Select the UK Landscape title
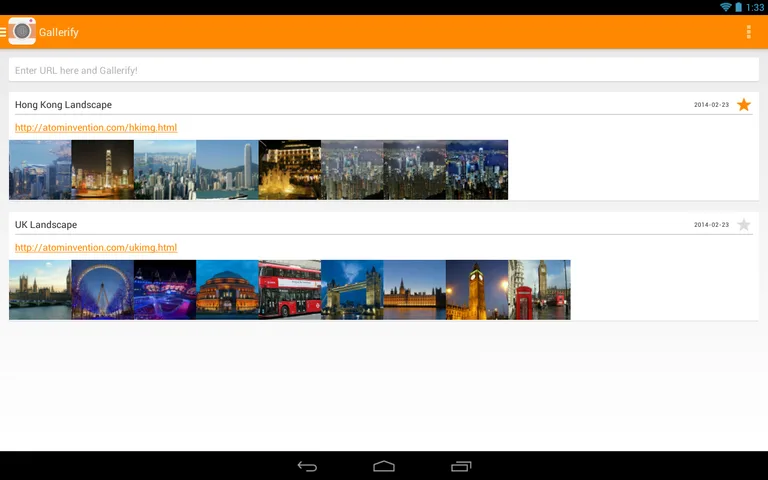 [x=46, y=224]
